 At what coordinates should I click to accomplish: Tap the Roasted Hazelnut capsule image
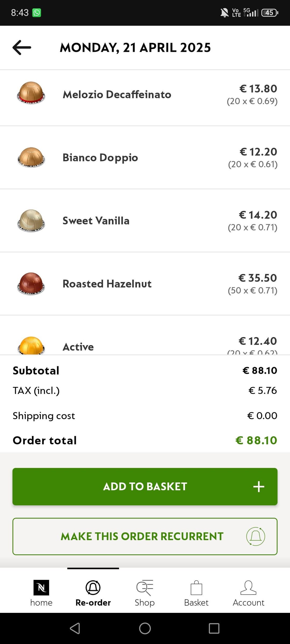pyautogui.click(x=31, y=284)
